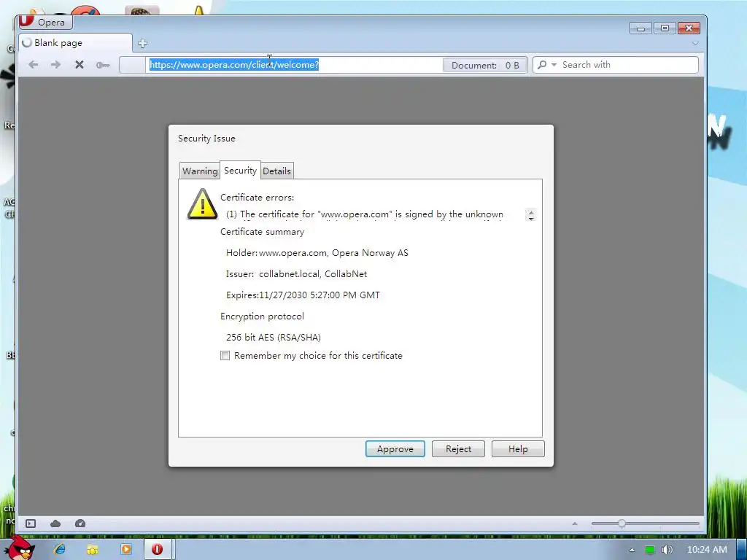Viewport: 747px width, 560px height.
Task: Click the 10:24 AM system clock
Action: tap(707, 550)
